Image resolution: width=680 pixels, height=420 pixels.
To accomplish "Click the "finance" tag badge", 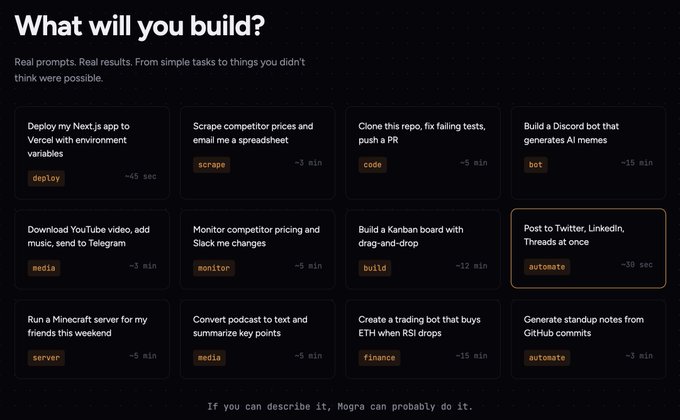I will pos(380,356).
